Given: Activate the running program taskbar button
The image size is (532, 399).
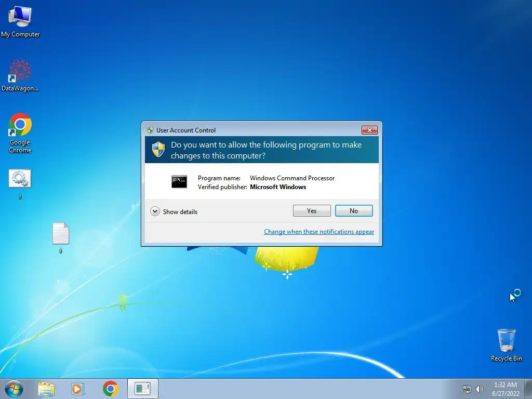Looking at the screenshot, I should 142,389.
